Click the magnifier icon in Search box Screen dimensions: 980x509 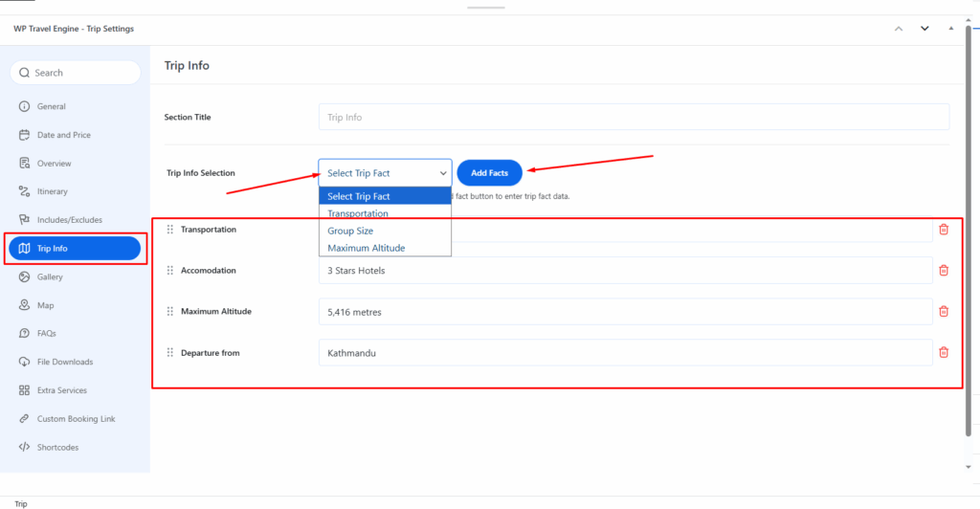[24, 73]
